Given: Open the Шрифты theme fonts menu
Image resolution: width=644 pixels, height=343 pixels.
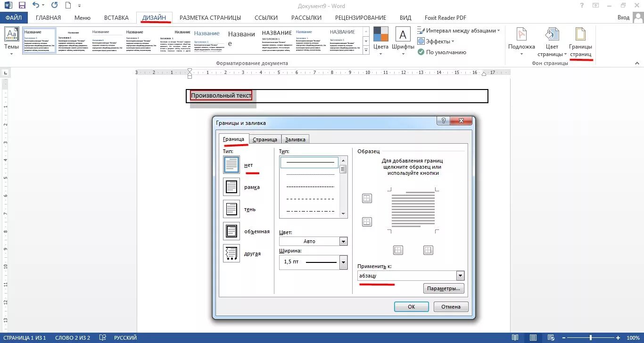Looking at the screenshot, I should [403, 41].
